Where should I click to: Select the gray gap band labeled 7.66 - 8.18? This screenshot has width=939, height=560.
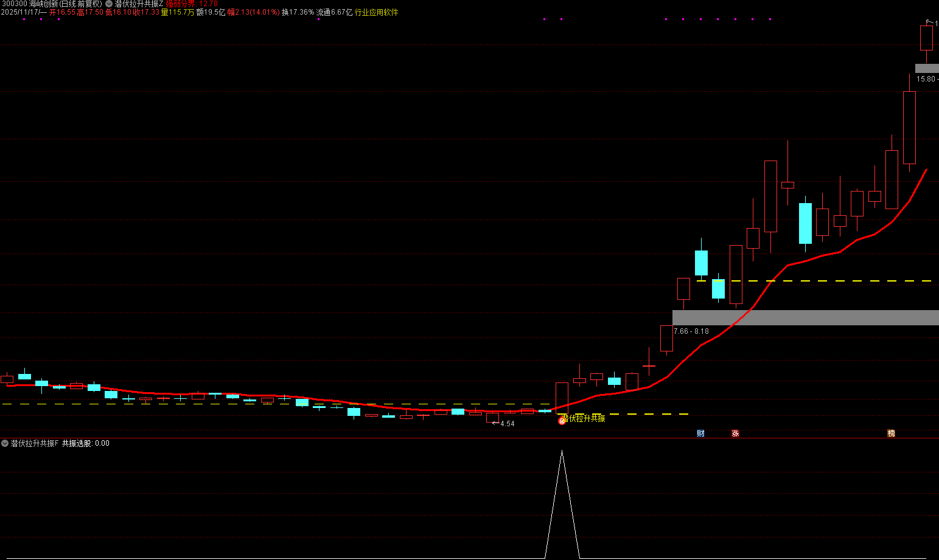[x=806, y=317]
